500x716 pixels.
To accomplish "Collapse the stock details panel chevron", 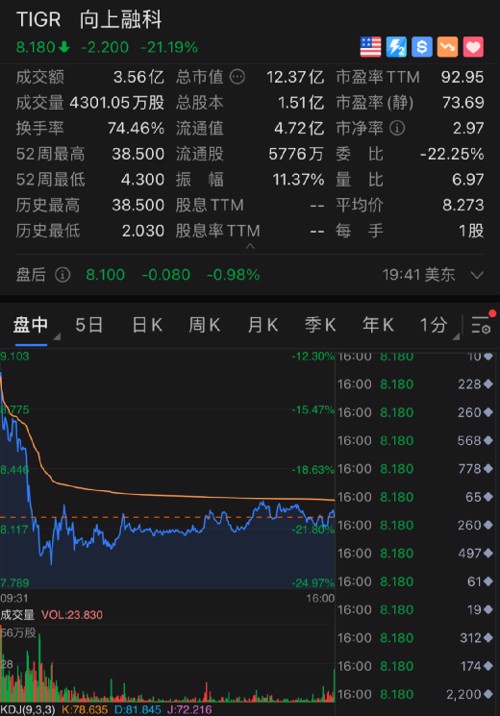I will (250, 247).
